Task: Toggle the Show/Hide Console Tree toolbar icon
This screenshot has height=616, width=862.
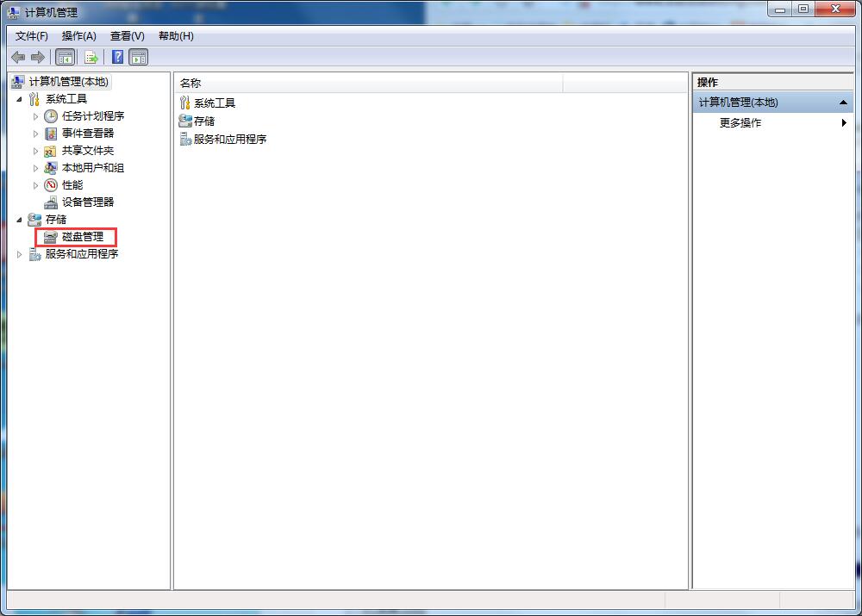Action: (x=65, y=57)
